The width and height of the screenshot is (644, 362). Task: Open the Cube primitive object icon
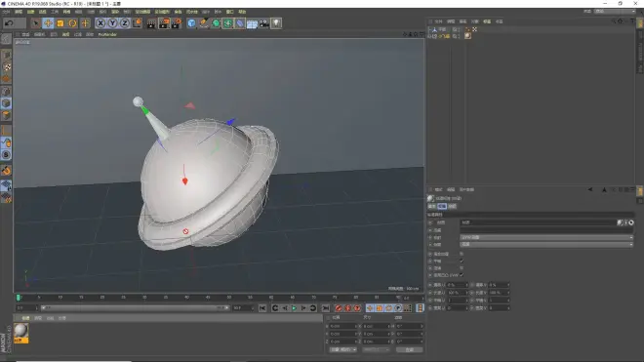pyautogui.click(x=191, y=23)
